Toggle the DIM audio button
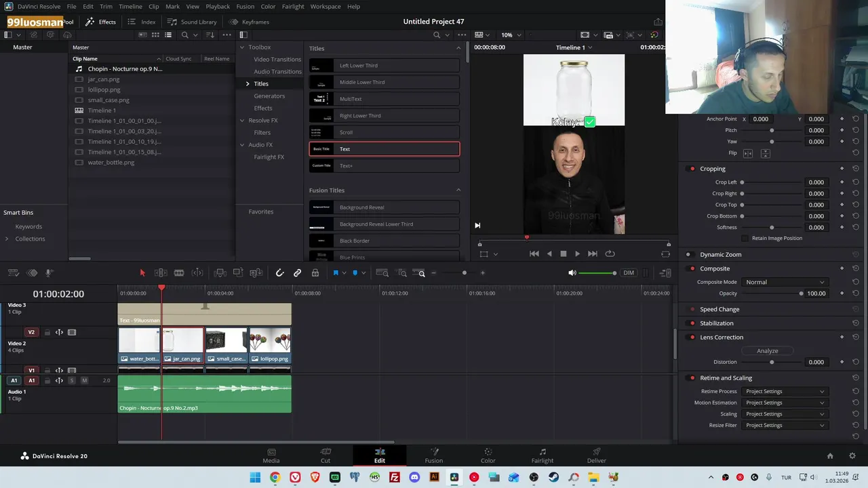Image resolution: width=868 pixels, height=488 pixels. 629,272
